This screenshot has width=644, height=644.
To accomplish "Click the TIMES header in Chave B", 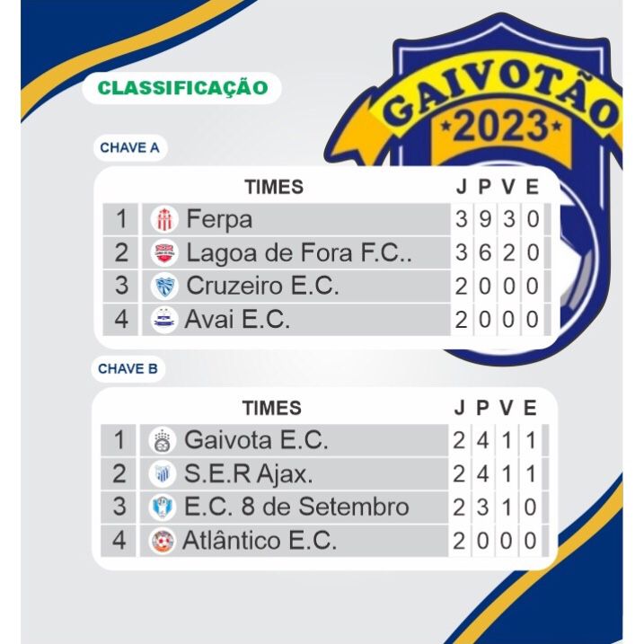I will click(x=271, y=408).
